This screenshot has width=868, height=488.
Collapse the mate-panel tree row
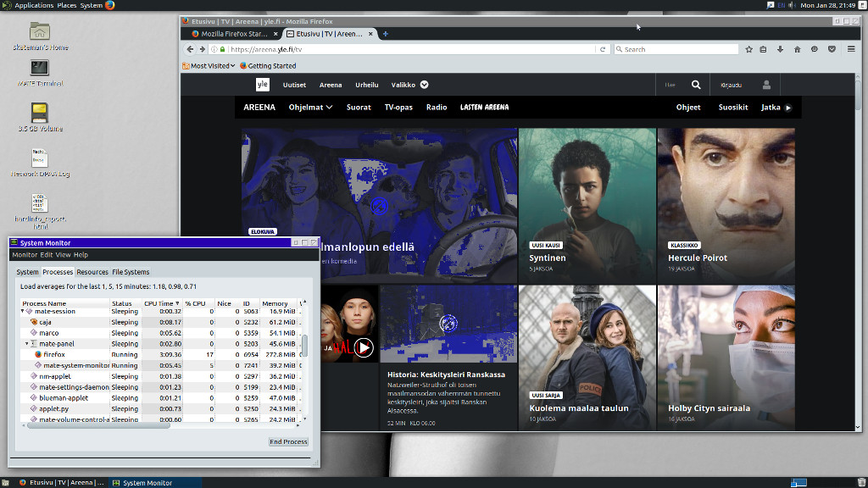tap(26, 344)
